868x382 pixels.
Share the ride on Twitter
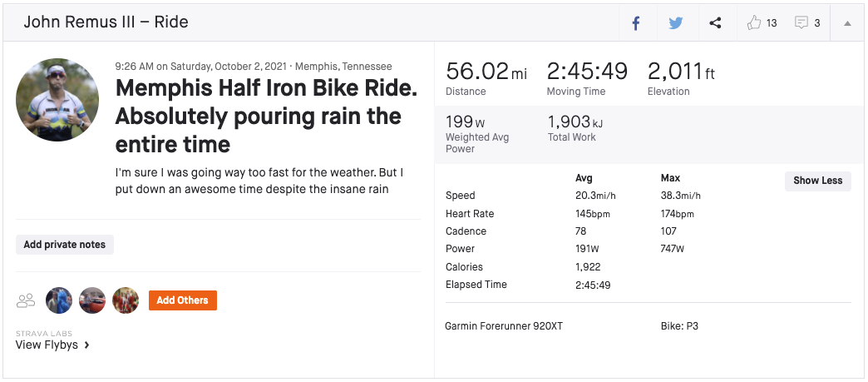coord(675,23)
